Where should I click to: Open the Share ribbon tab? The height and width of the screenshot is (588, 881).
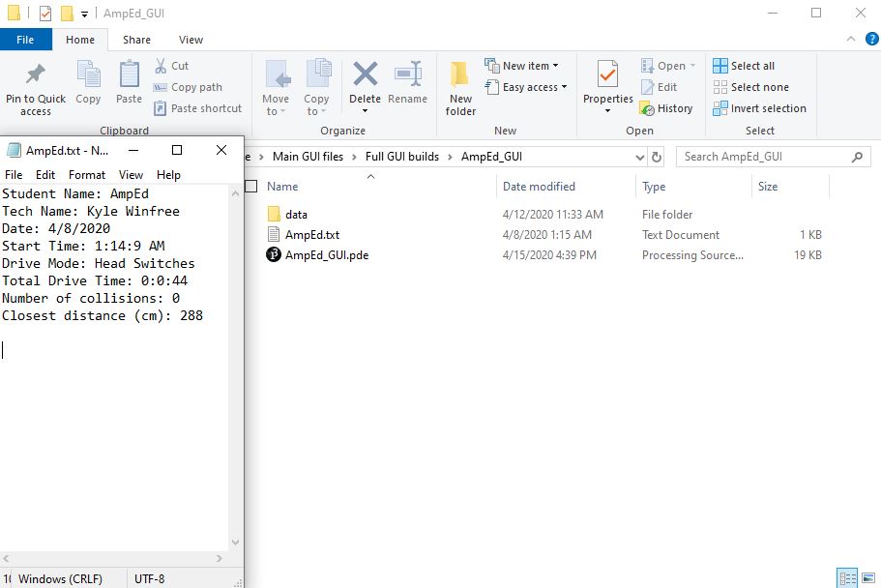coord(136,40)
